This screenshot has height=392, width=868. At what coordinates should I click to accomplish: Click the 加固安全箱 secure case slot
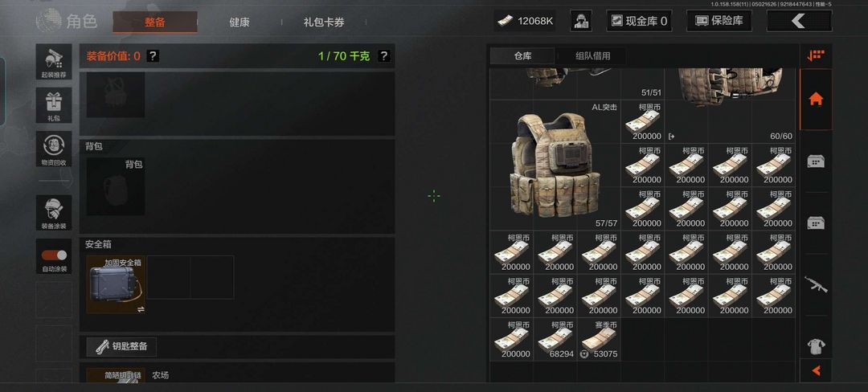pos(116,284)
